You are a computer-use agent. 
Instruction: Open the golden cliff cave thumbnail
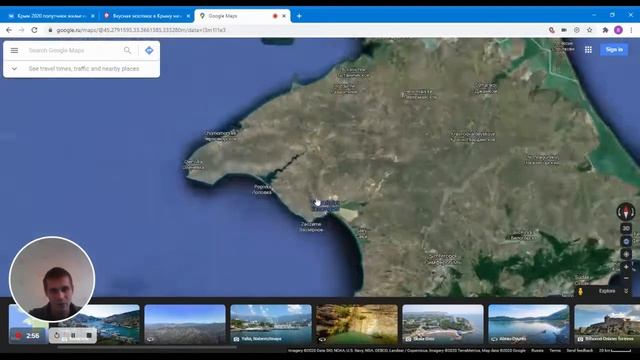click(x=357, y=324)
